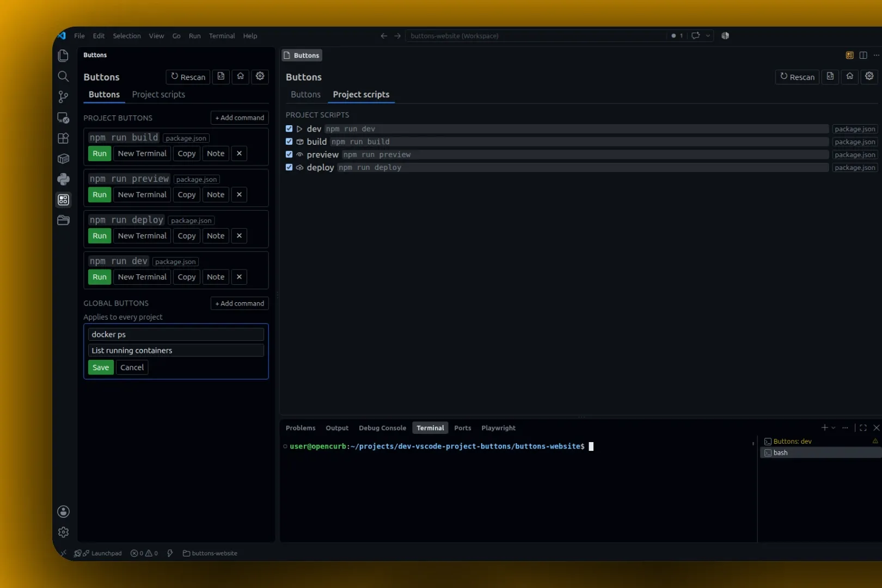
Task: Click the home icon in editor Buttons header
Action: point(849,77)
